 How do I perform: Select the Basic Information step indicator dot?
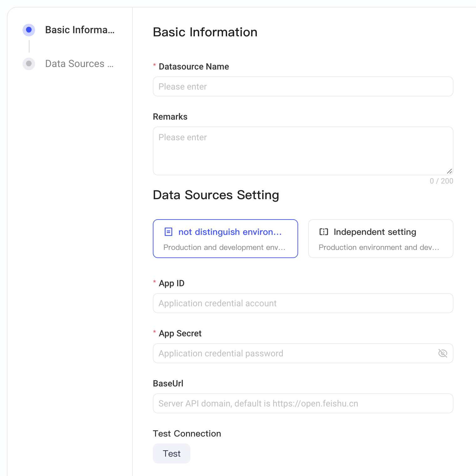[29, 30]
